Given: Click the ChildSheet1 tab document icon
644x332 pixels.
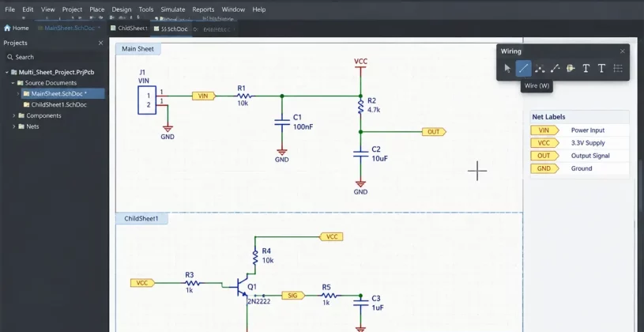Looking at the screenshot, I should [x=113, y=28].
